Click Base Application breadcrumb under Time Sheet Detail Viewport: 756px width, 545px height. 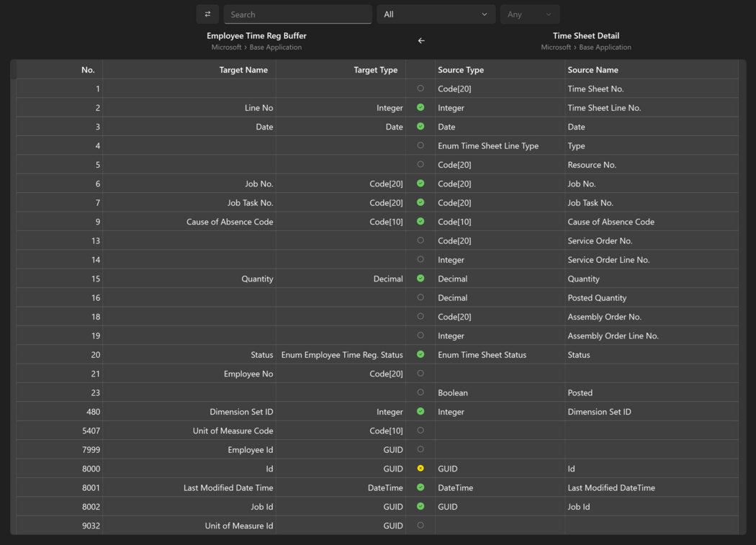(605, 48)
